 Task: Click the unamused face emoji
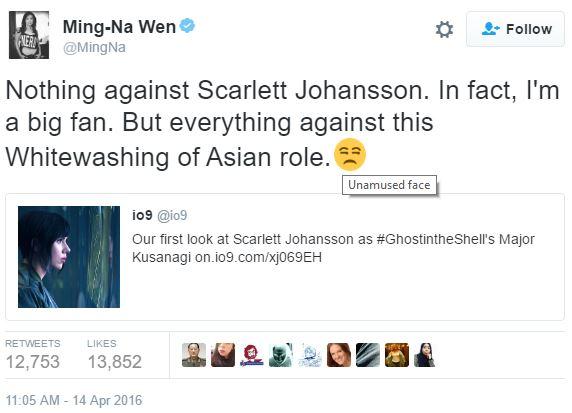350,154
